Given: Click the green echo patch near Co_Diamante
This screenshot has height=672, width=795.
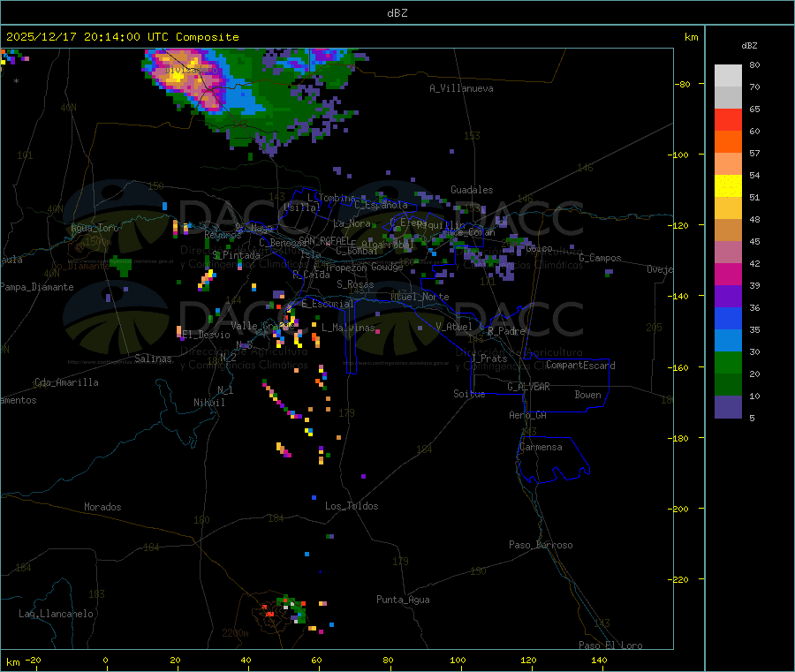Looking at the screenshot, I should coord(121,266).
